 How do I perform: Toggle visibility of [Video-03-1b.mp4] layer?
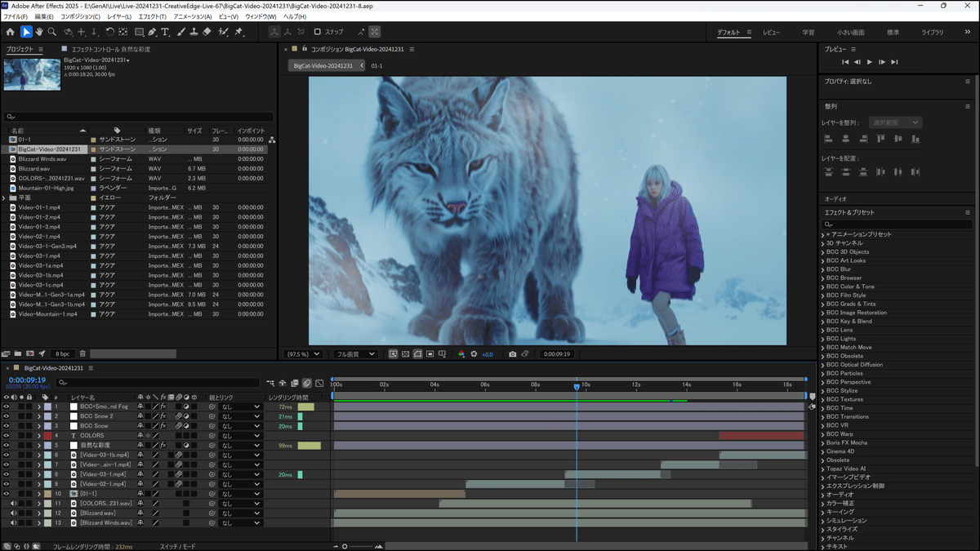[x=6, y=455]
